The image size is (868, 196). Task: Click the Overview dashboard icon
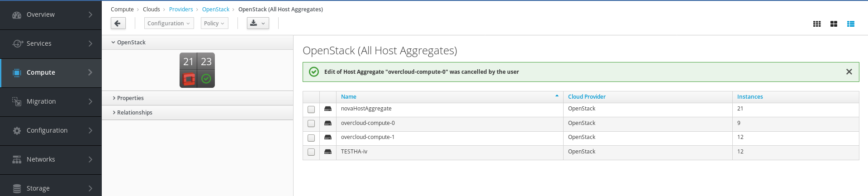pos(17,14)
